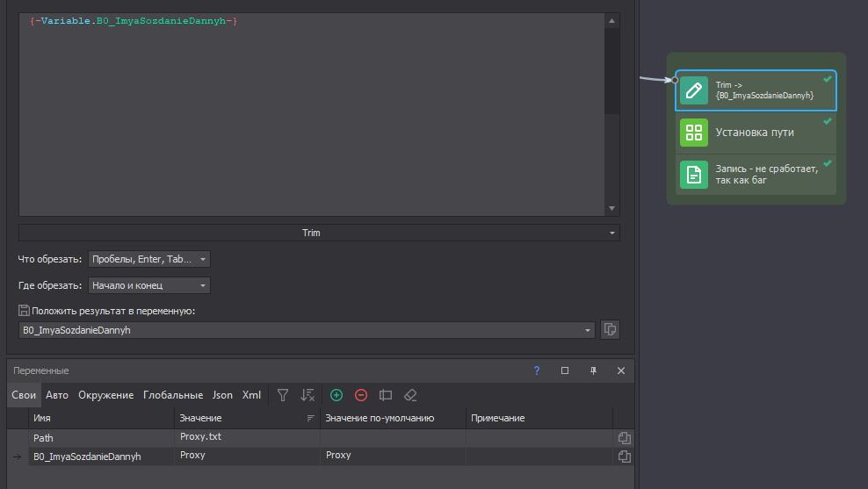Image resolution: width=868 pixels, height=489 pixels.
Task: Switch to the Json tab
Action: 222,395
